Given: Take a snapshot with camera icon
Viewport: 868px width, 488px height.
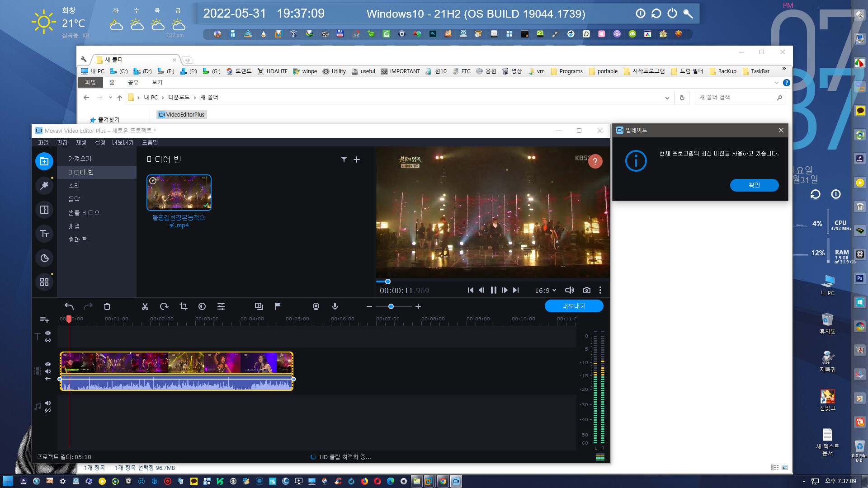Looking at the screenshot, I should (587, 290).
